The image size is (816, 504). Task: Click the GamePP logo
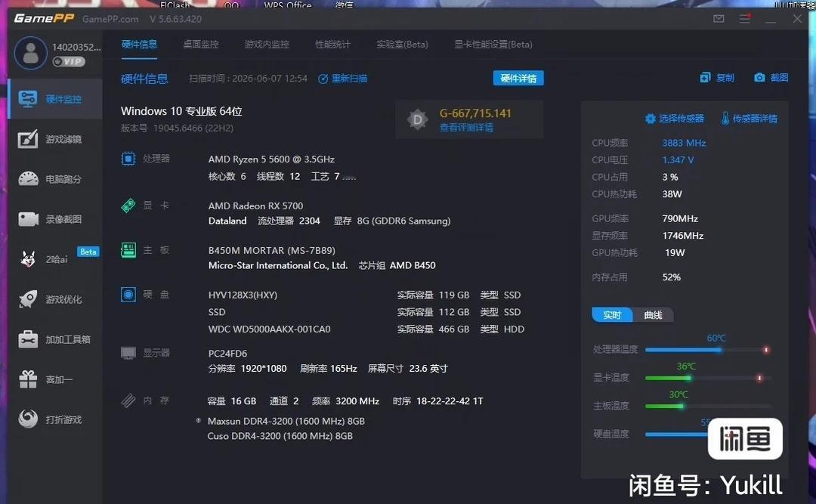pyautogui.click(x=44, y=19)
